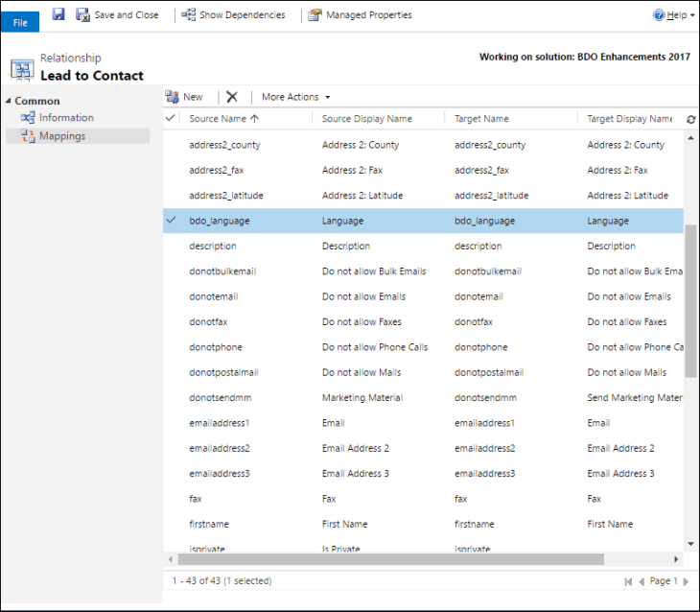This screenshot has height=612, width=700.
Task: Open the More Actions dropdown
Action: (x=295, y=97)
